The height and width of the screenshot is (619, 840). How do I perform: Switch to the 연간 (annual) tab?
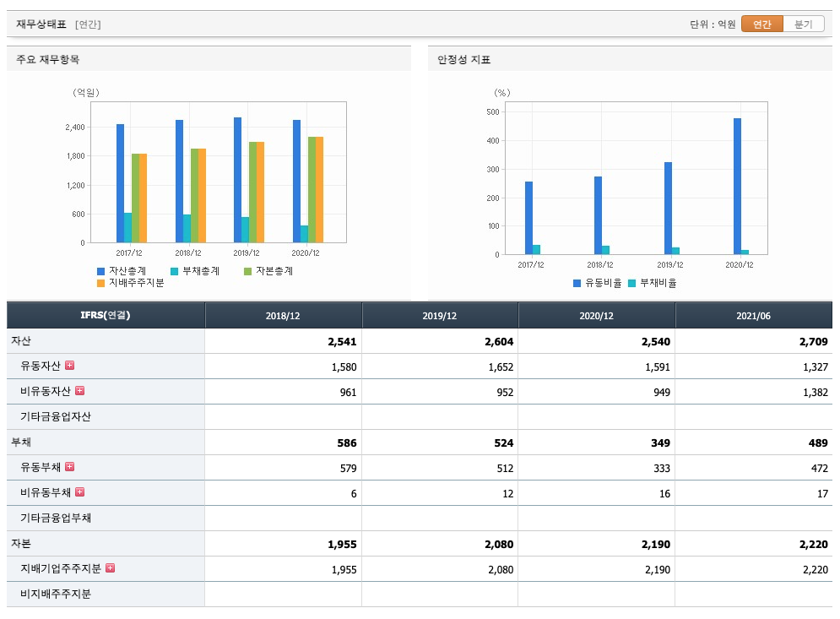point(761,24)
